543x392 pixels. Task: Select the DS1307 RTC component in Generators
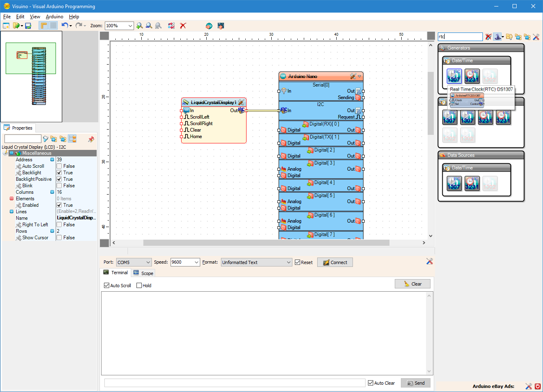click(x=454, y=76)
